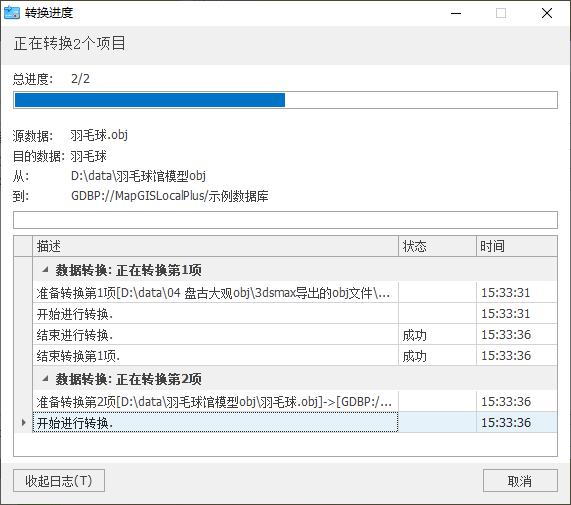Collapse the 正在转换第2项 group

[x=45, y=379]
